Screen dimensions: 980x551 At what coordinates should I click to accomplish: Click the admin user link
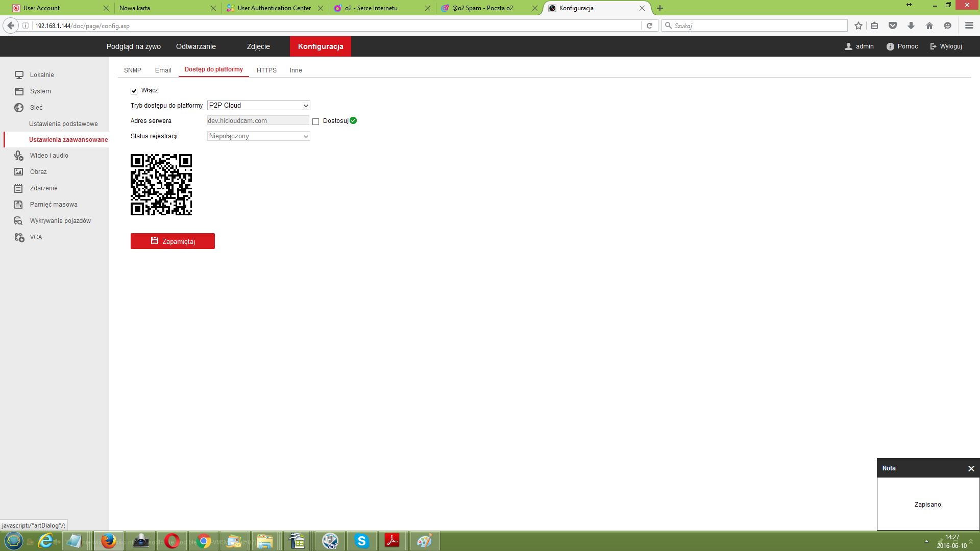pyautogui.click(x=859, y=46)
